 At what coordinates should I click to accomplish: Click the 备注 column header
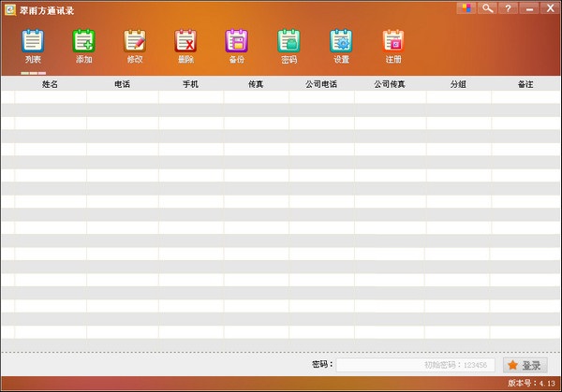click(525, 84)
